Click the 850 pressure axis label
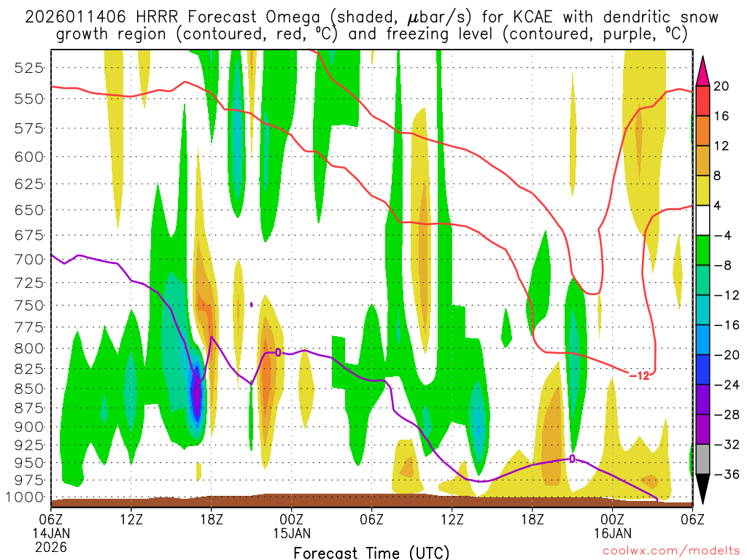 tap(28, 389)
